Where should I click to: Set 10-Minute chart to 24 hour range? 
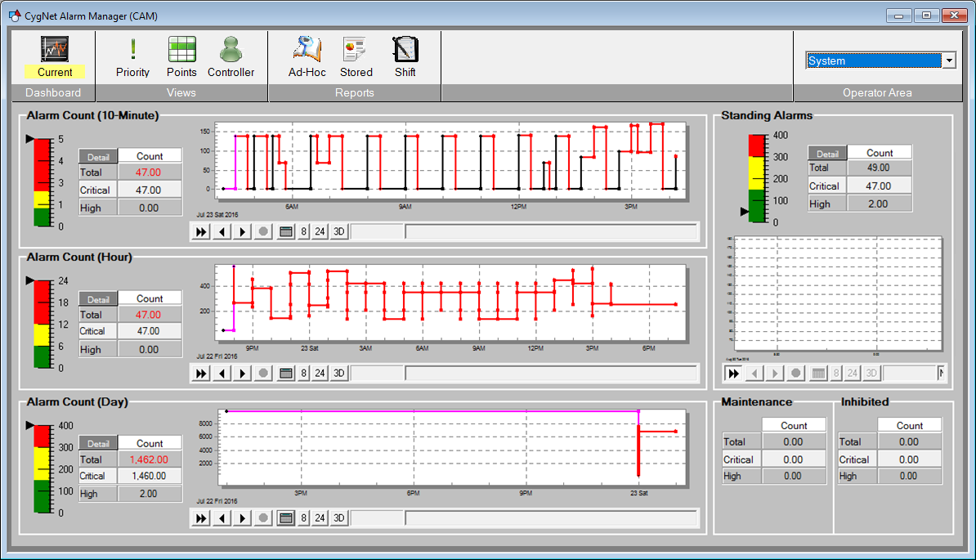pos(320,231)
